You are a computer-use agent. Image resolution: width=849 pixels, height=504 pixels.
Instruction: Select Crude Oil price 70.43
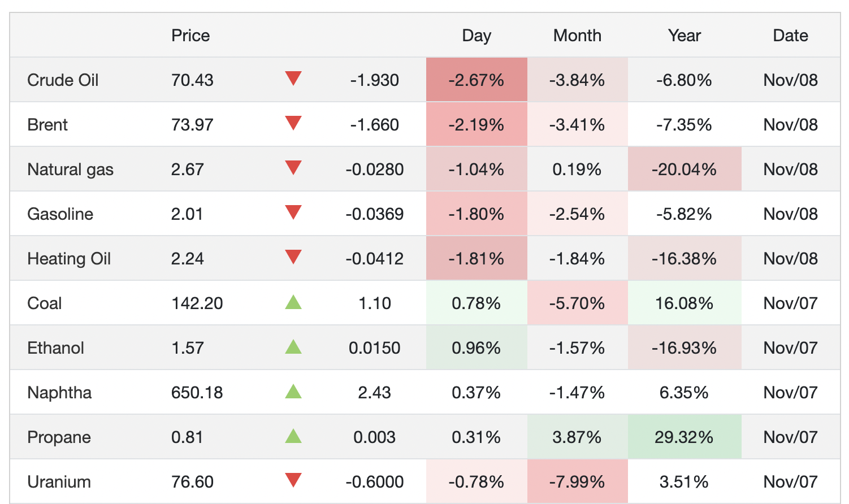pyautogui.click(x=192, y=80)
